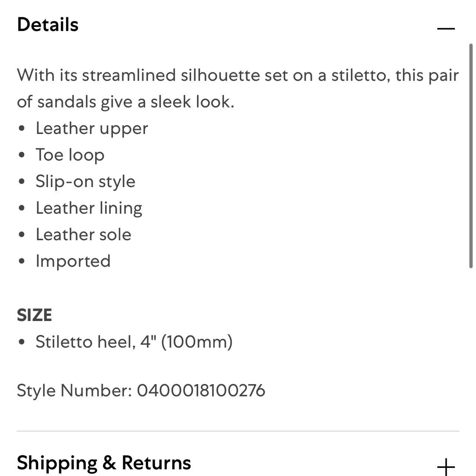Click the Details section heading
The height and width of the screenshot is (476, 476).
(48, 25)
